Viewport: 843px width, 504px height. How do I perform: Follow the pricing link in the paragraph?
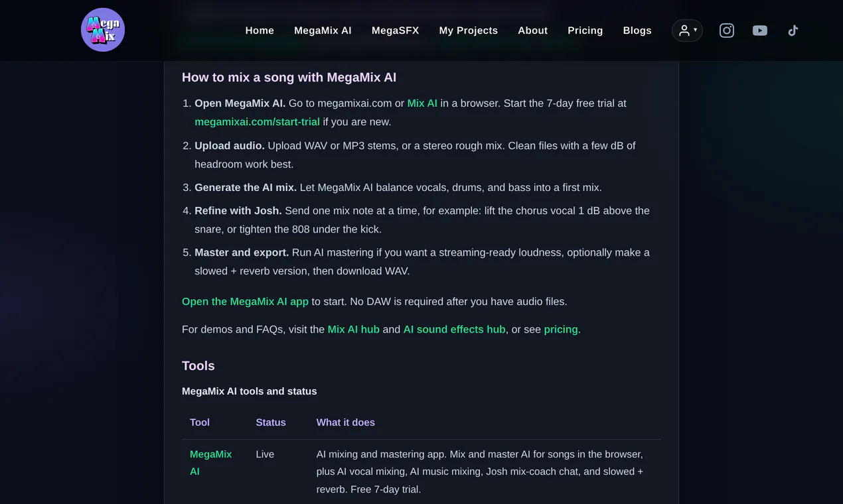pos(561,330)
